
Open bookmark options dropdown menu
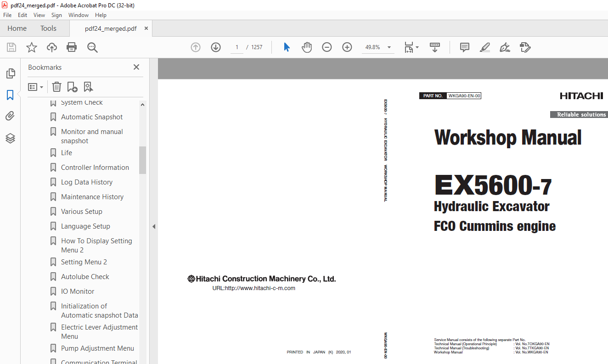coord(36,87)
